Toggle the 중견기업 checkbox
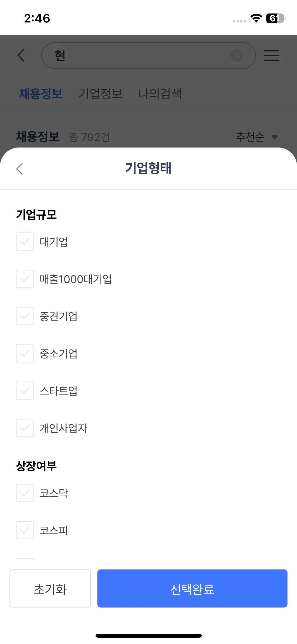This screenshot has width=297, height=644. 25,316
